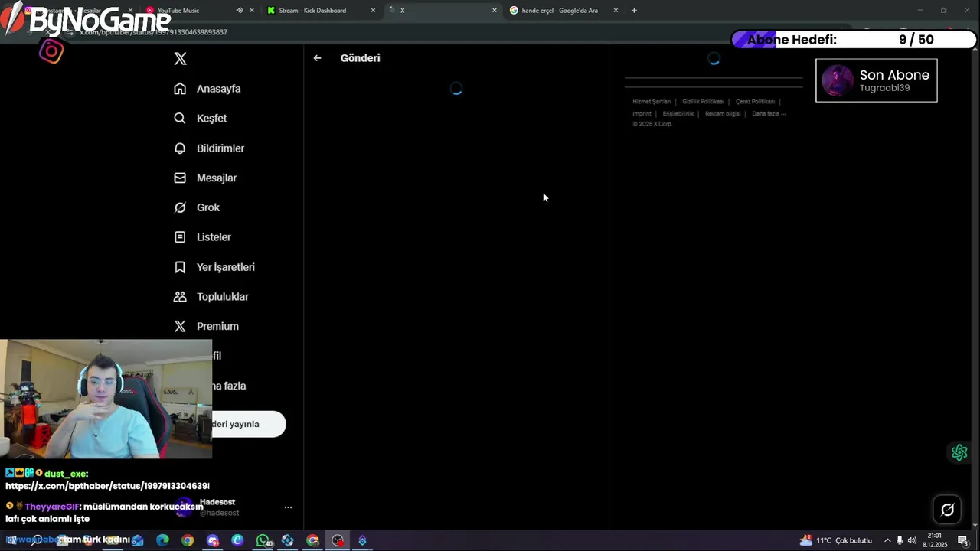
Task: Open Microsoft Edge from taskbar
Action: pos(162,541)
